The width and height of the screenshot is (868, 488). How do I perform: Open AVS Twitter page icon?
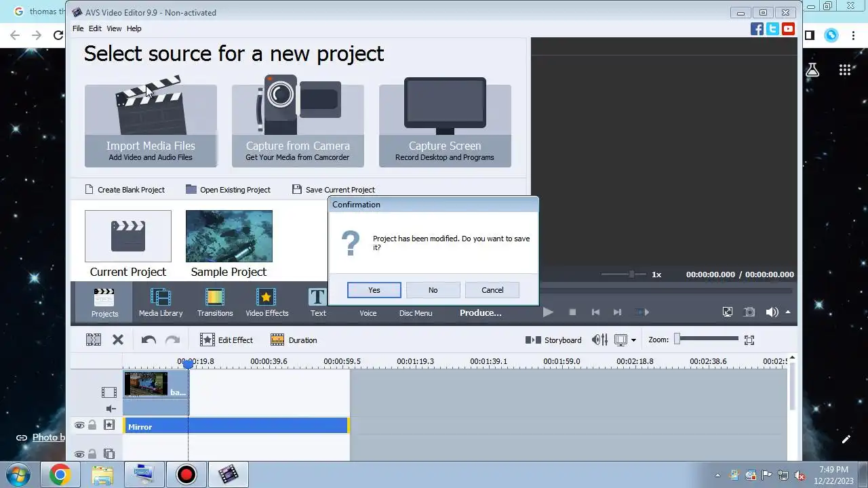click(773, 28)
